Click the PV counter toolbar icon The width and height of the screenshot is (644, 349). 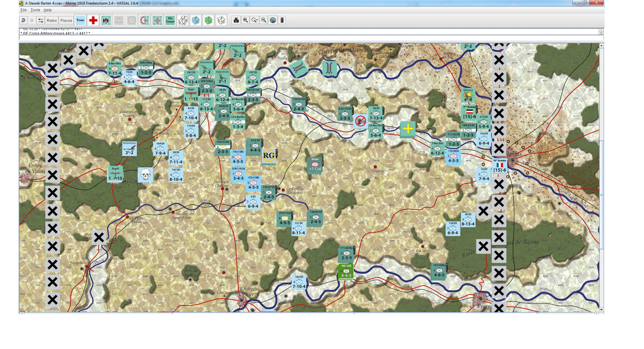click(106, 21)
